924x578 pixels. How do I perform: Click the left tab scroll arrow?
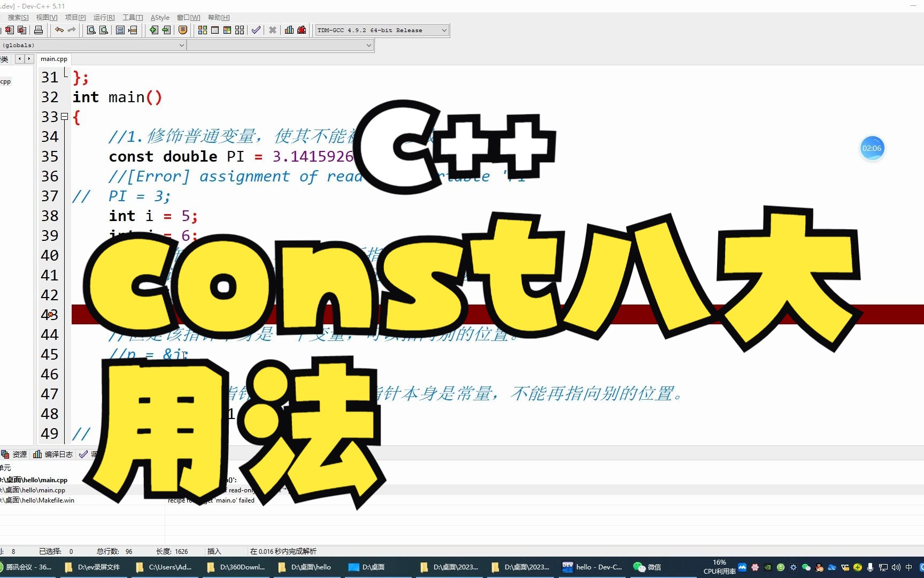pyautogui.click(x=20, y=59)
